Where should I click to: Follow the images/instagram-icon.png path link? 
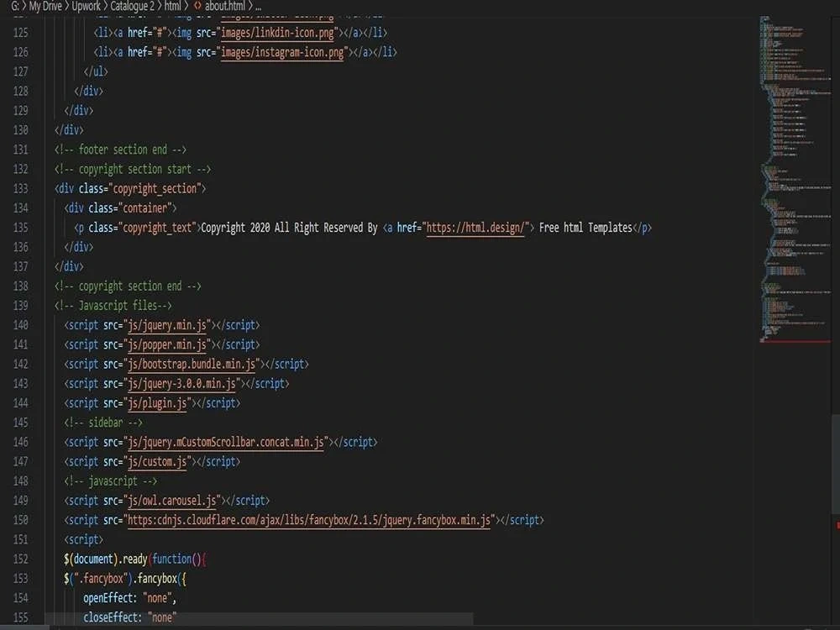(x=282, y=52)
